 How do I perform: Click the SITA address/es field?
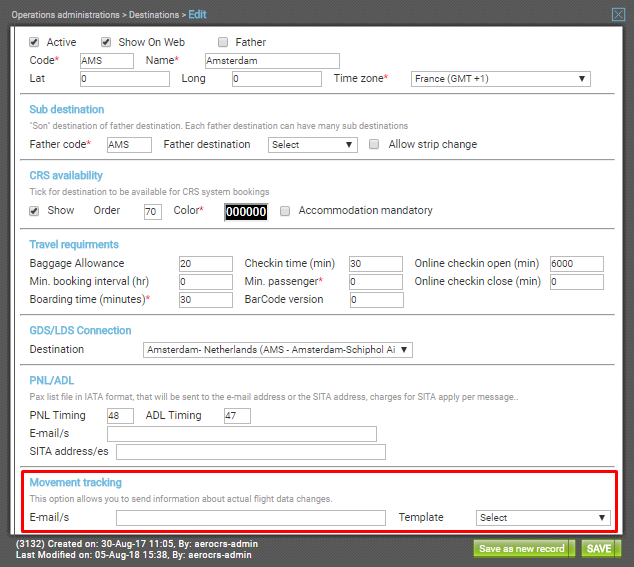(251, 452)
